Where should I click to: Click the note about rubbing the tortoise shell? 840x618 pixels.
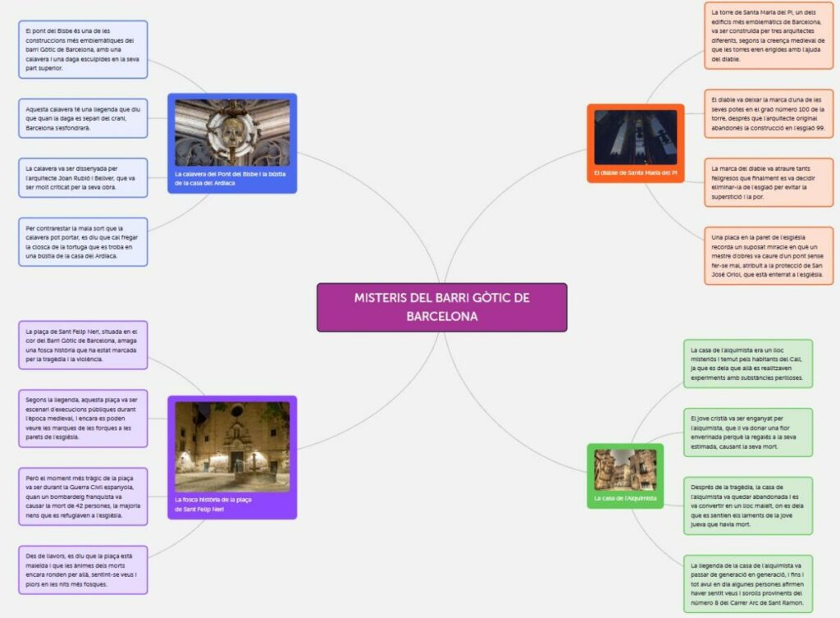pos(83,242)
